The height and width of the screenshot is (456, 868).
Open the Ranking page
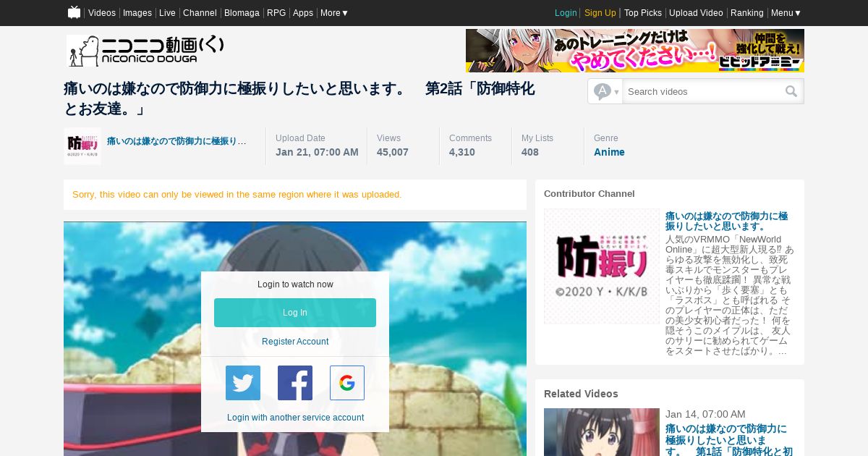747,13
